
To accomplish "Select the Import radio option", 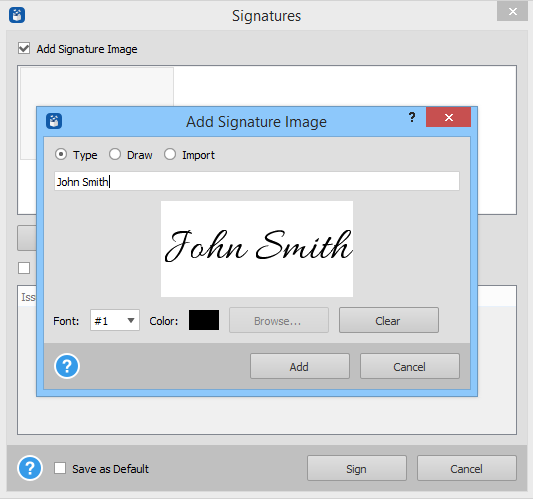I will pyautogui.click(x=170, y=154).
